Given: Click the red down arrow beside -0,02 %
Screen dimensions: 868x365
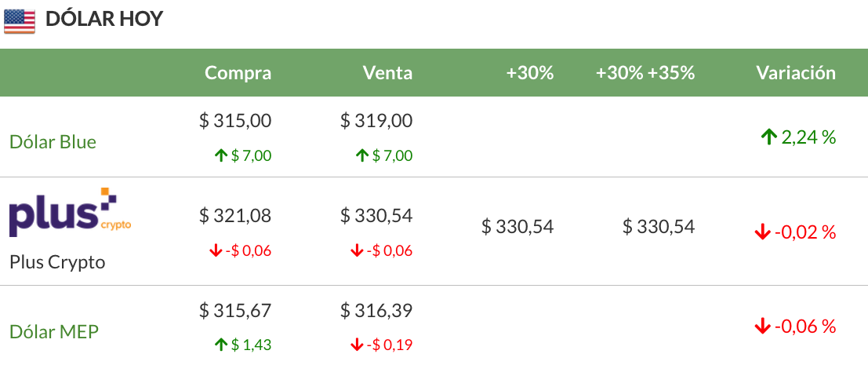Looking at the screenshot, I should tap(761, 232).
